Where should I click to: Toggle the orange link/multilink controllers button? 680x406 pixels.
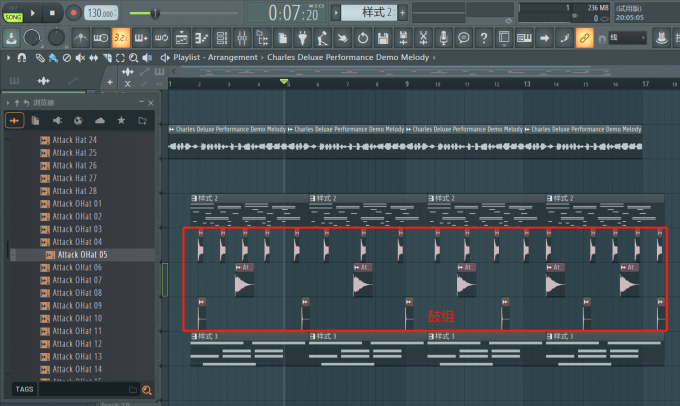(584, 38)
